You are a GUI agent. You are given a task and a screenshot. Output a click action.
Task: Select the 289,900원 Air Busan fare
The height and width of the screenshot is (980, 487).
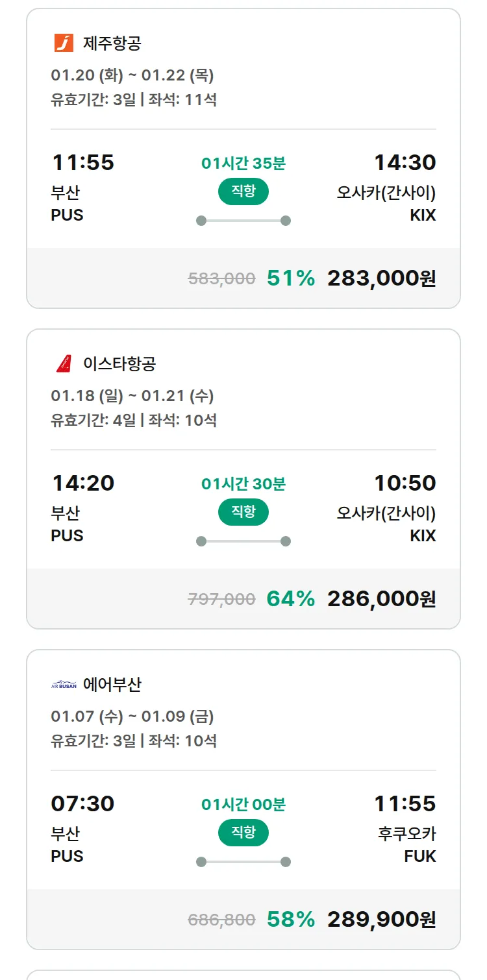(x=381, y=919)
